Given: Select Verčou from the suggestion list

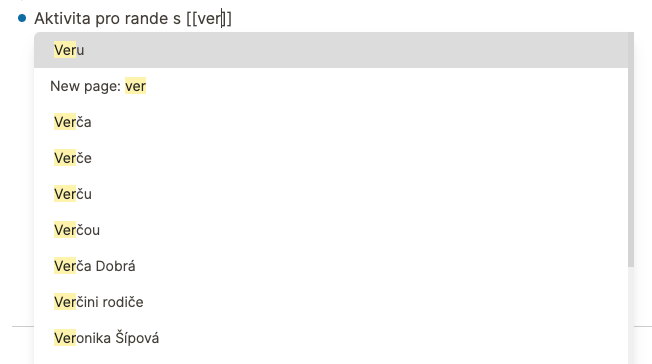Looking at the screenshot, I should [x=331, y=230].
